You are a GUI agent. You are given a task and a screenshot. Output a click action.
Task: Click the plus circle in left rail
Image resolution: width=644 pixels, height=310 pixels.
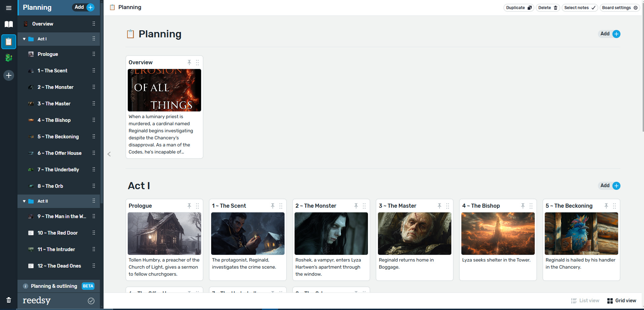click(x=9, y=75)
